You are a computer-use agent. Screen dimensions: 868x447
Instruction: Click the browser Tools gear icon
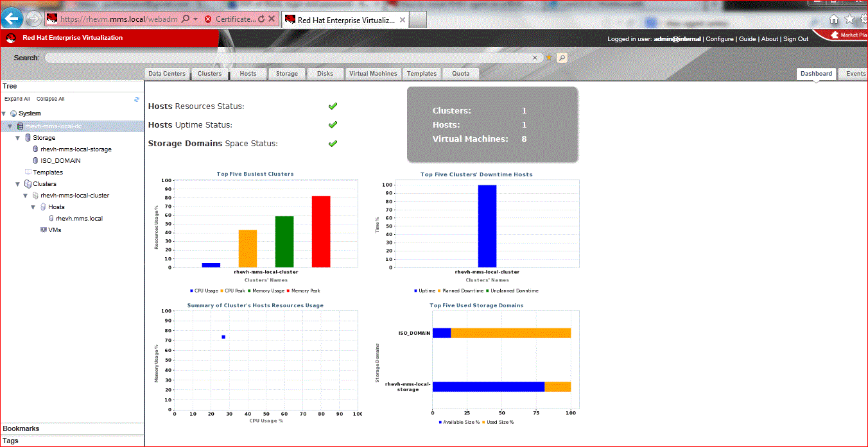pos(864,19)
